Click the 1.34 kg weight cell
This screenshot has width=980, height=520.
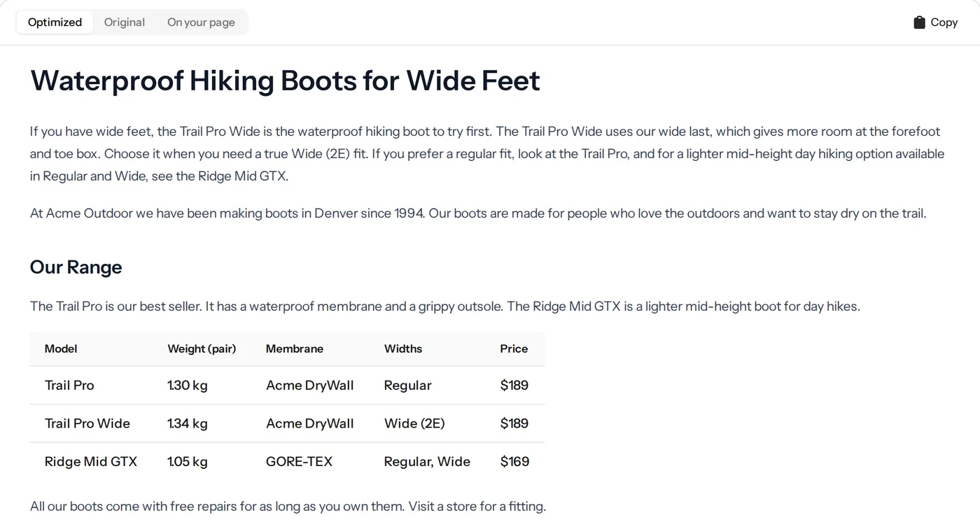click(x=188, y=423)
